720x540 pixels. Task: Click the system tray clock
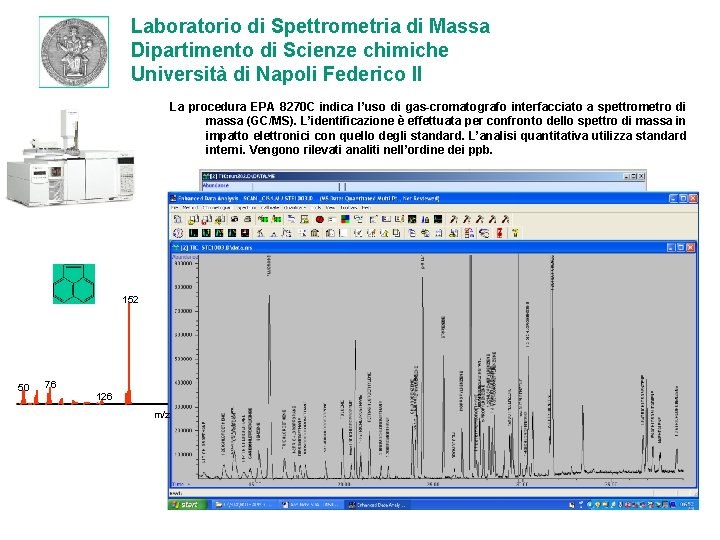pyautogui.click(x=686, y=504)
